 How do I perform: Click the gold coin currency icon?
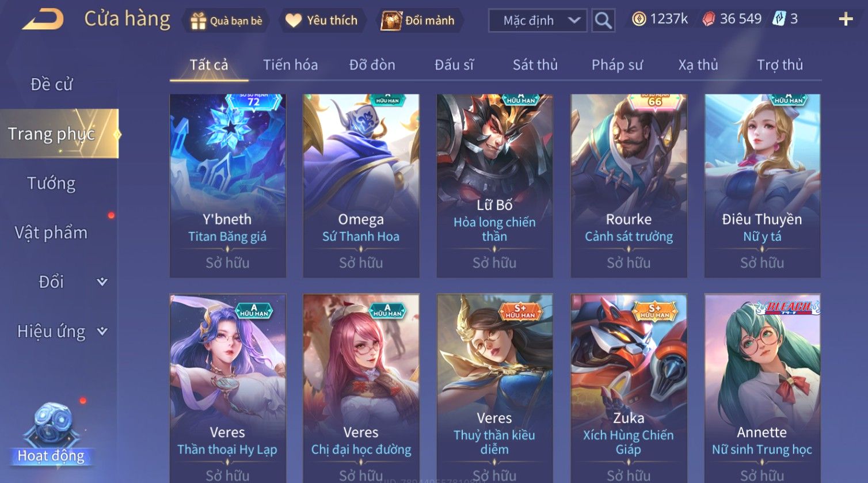tap(639, 19)
